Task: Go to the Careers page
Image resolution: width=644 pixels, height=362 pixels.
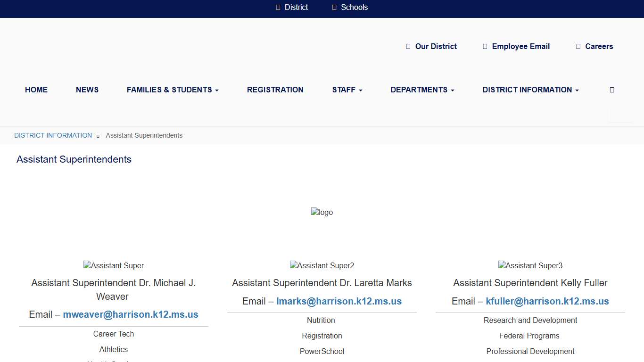Action: (x=594, y=46)
